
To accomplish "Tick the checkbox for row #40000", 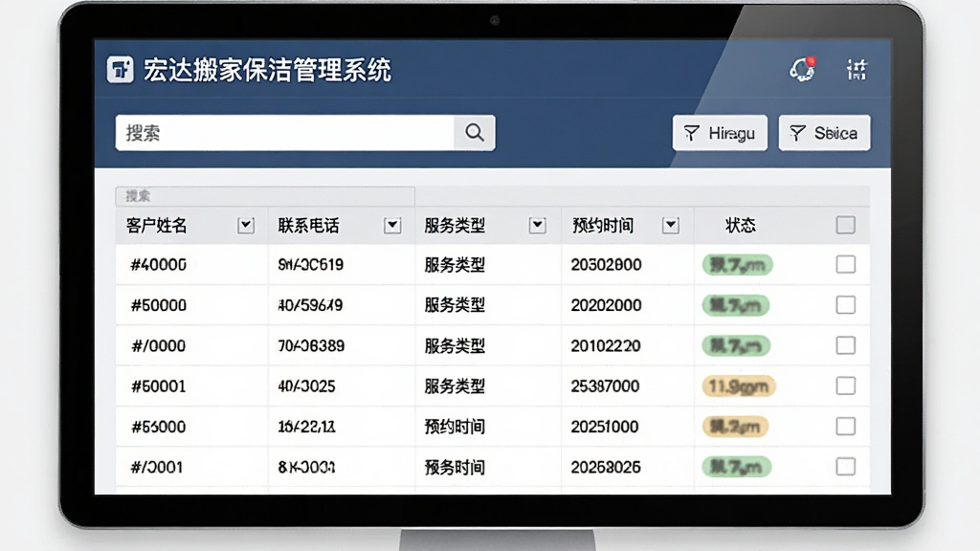I will pyautogui.click(x=846, y=264).
